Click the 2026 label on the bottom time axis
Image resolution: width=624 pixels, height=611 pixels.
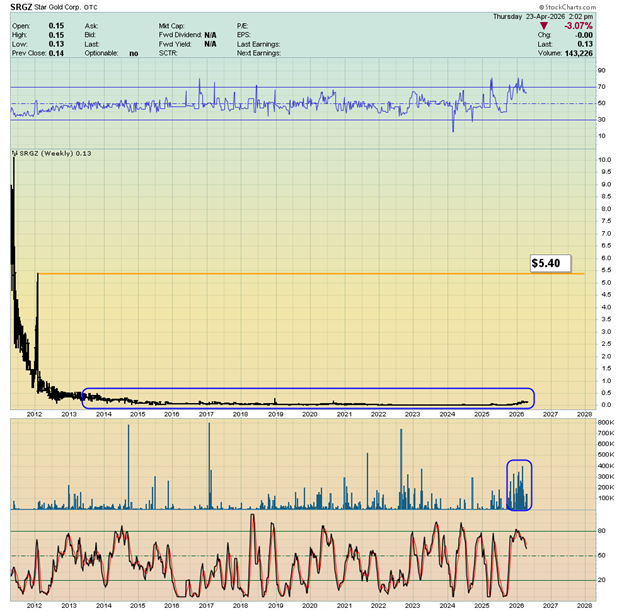[x=517, y=606]
